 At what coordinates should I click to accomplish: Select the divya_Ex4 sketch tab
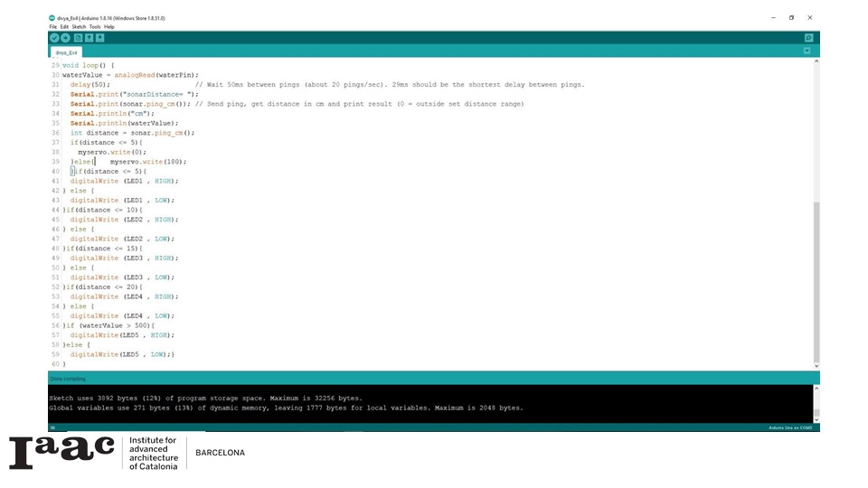[67, 52]
